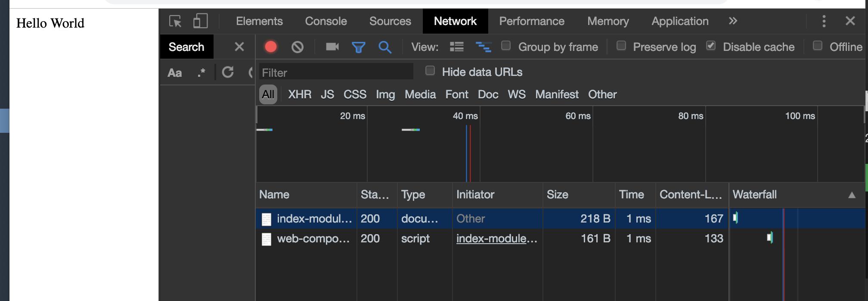Select the All request type filter

click(x=268, y=94)
